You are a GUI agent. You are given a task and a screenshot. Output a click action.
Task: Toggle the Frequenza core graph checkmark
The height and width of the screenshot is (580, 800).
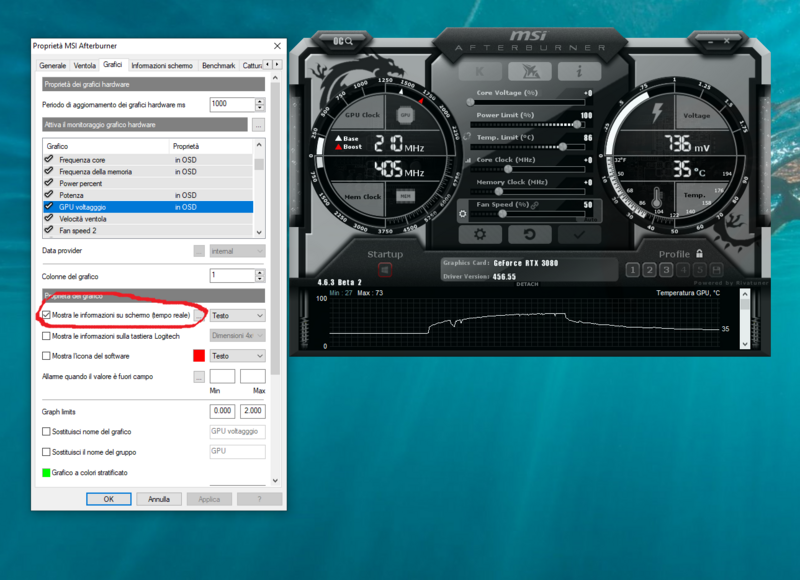[x=49, y=159]
